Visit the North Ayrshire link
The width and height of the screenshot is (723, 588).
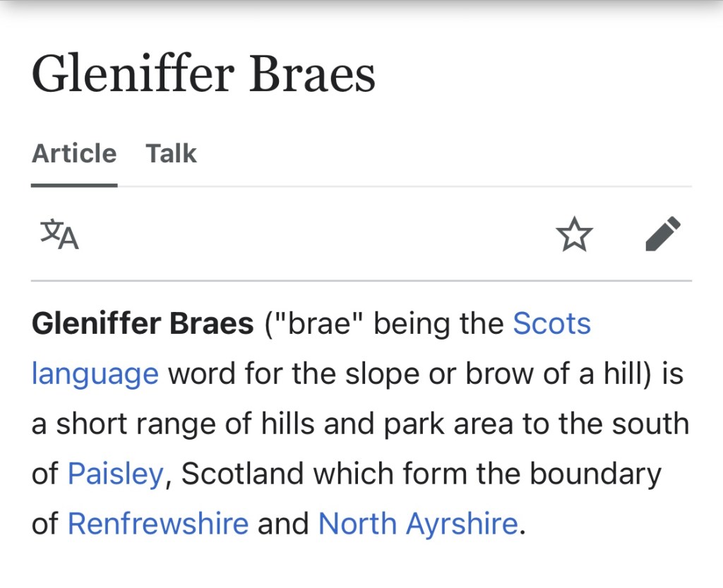point(418,524)
